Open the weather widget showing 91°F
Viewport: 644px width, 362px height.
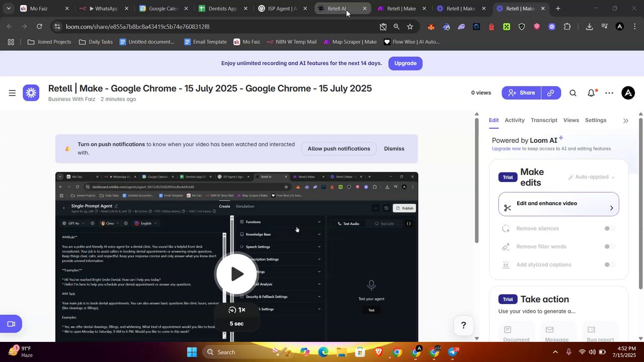pos(20,352)
